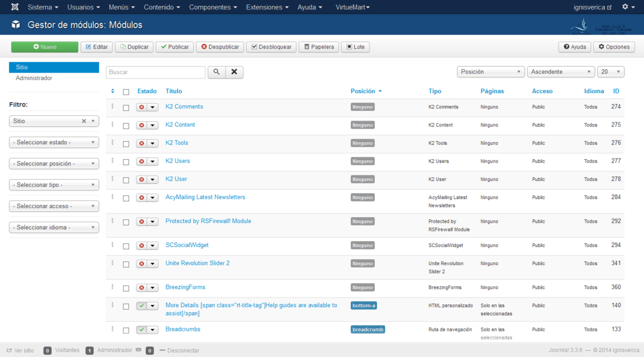Click the Duplicar toolbar button

[x=134, y=47]
